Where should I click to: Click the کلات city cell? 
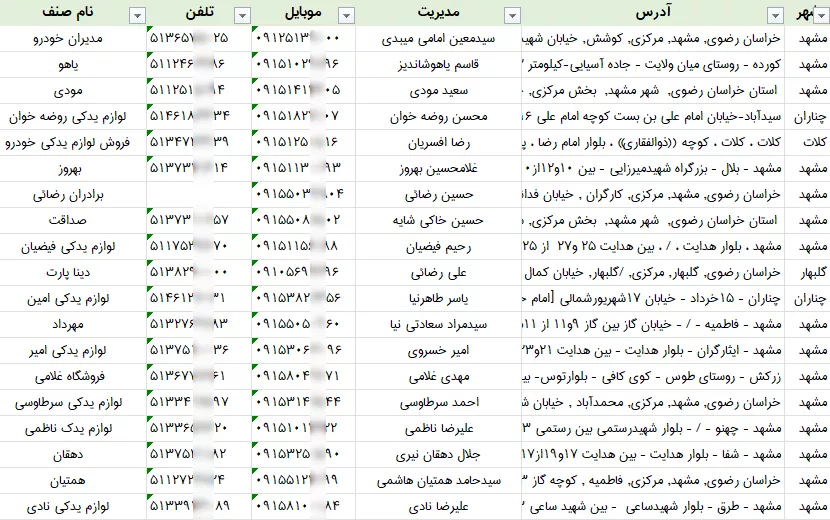pyautogui.click(x=808, y=142)
